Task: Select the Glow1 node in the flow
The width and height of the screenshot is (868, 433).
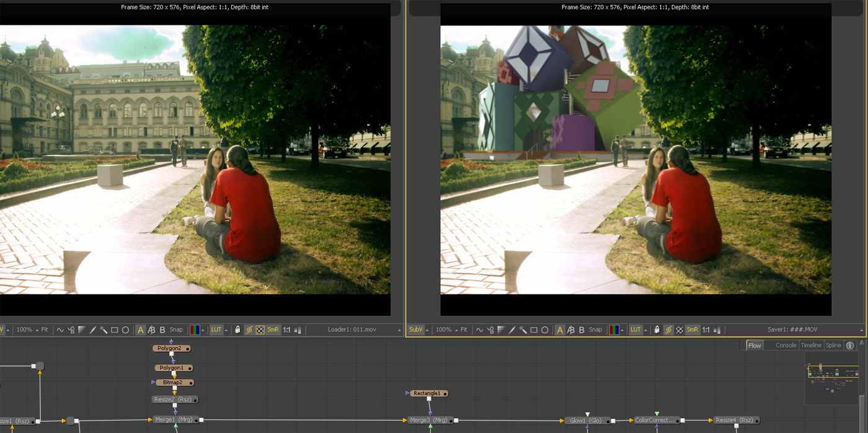Action: pos(587,421)
